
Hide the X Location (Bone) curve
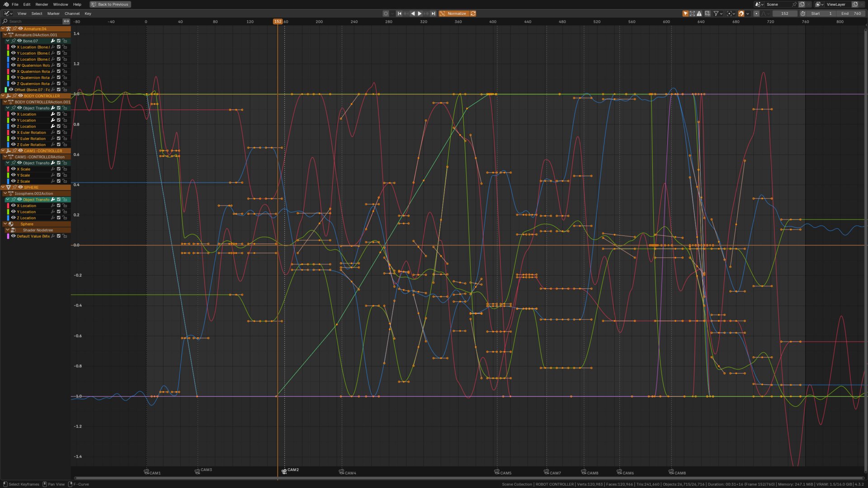coord(13,47)
